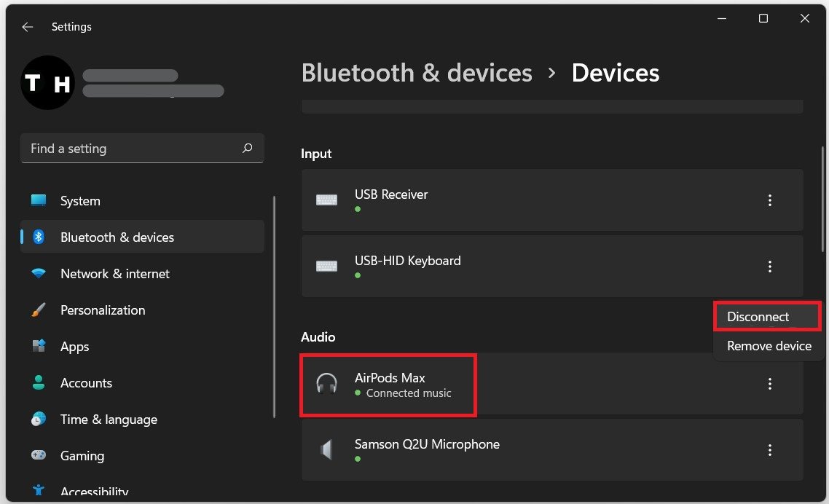Open Time & language settings
Image resolution: width=829 pixels, height=504 pixels.
[109, 420]
